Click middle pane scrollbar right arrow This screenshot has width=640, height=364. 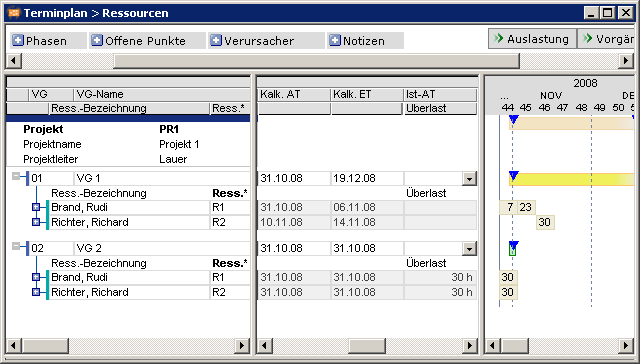(470, 346)
